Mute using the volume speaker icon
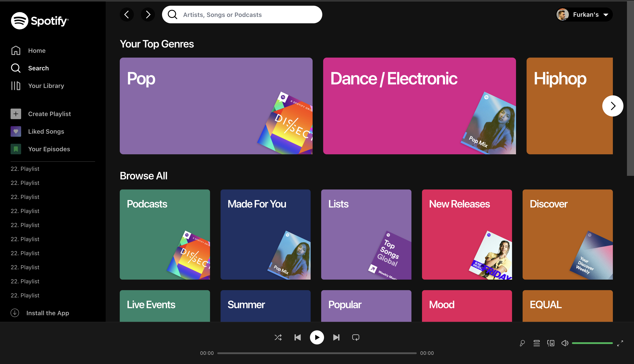This screenshot has height=364, width=634. pos(565,343)
